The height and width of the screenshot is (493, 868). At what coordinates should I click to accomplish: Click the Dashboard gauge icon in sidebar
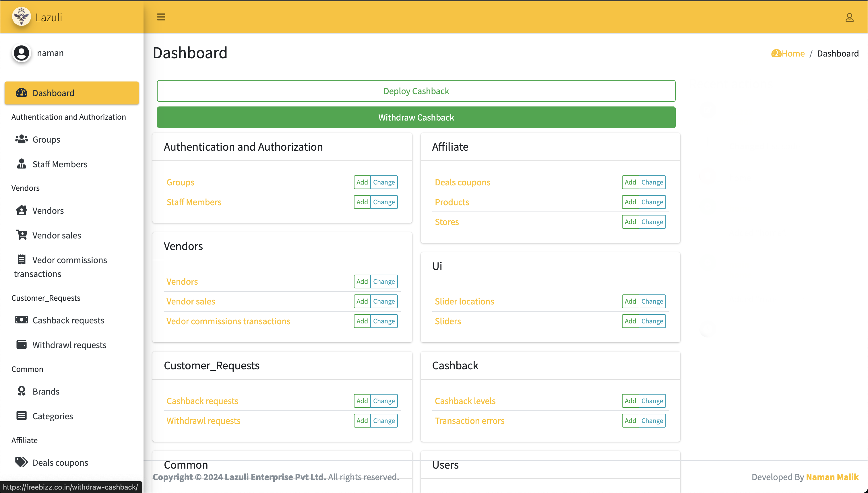click(x=22, y=92)
